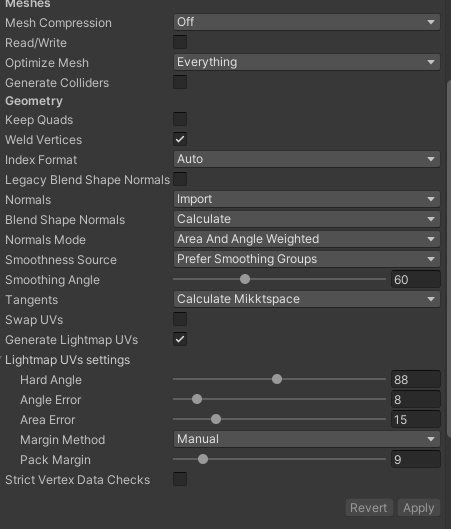Click the Hard Angle label

coord(51,380)
